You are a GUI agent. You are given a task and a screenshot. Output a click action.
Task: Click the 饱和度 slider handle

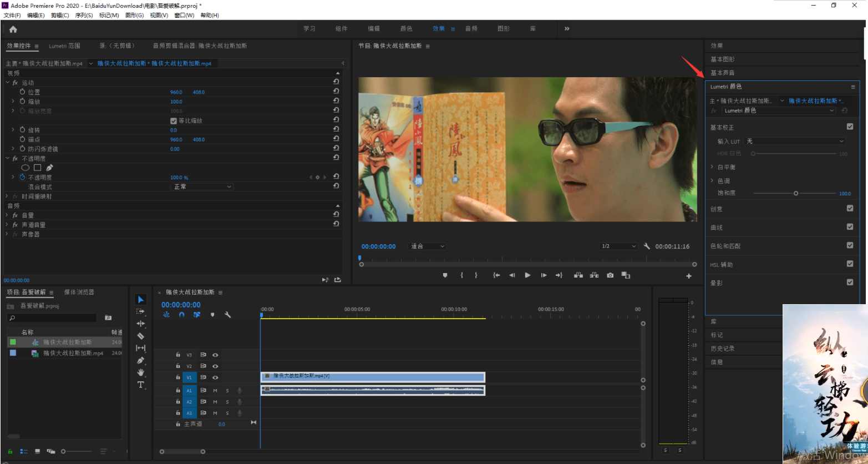[x=796, y=193]
